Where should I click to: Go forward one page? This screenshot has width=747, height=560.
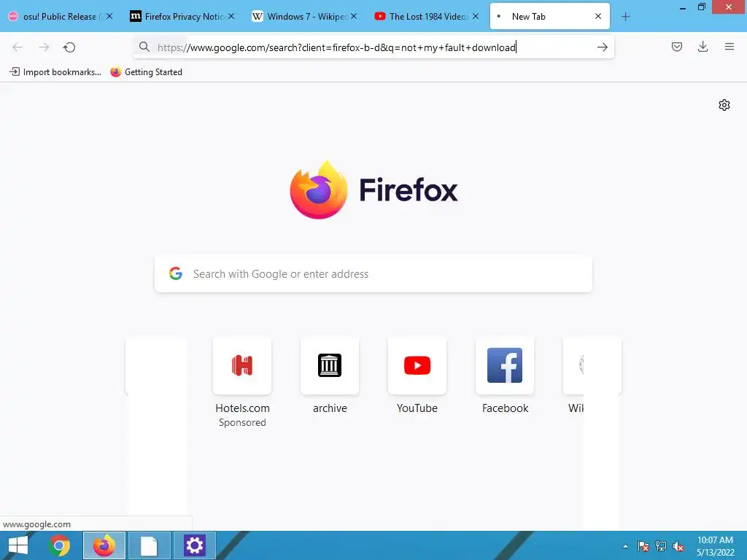click(x=44, y=47)
